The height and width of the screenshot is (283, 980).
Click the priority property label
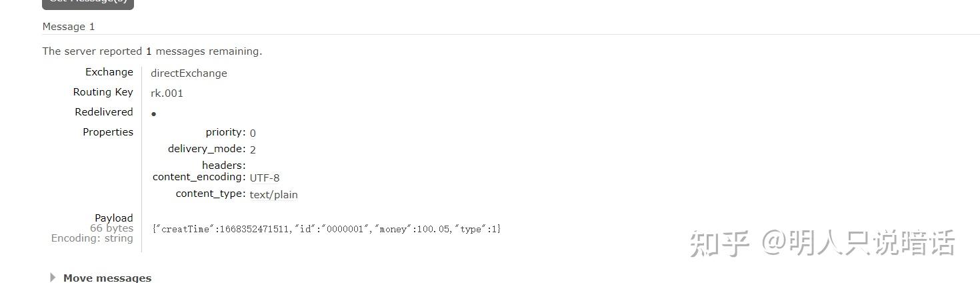point(225,132)
